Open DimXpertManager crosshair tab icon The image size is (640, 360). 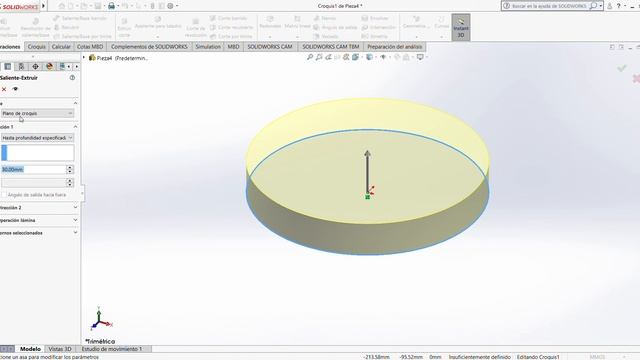[36, 67]
